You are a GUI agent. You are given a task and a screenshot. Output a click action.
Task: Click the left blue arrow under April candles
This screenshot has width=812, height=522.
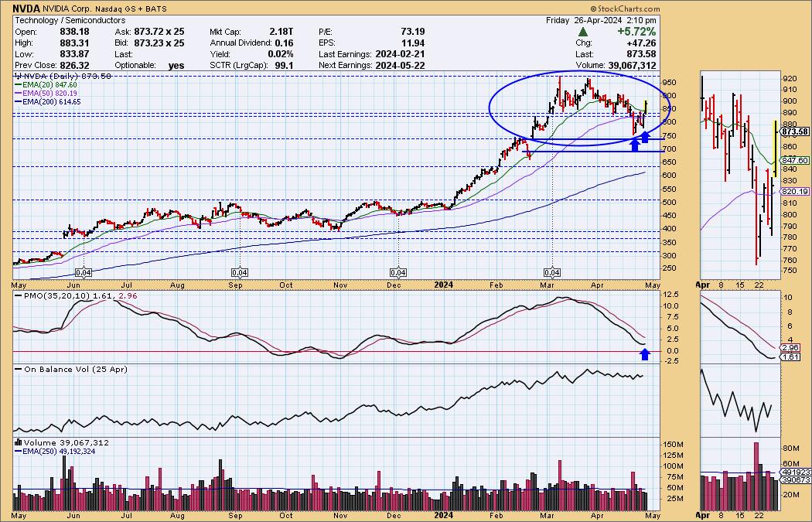click(x=635, y=144)
